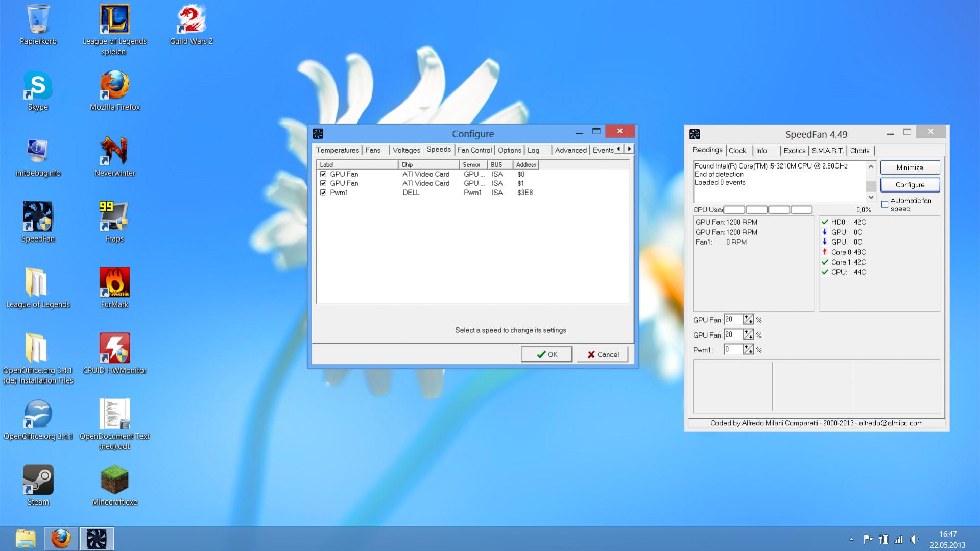Viewport: 980px width, 551px height.
Task: Switch to the Voltages tab in Configure
Action: coord(407,150)
